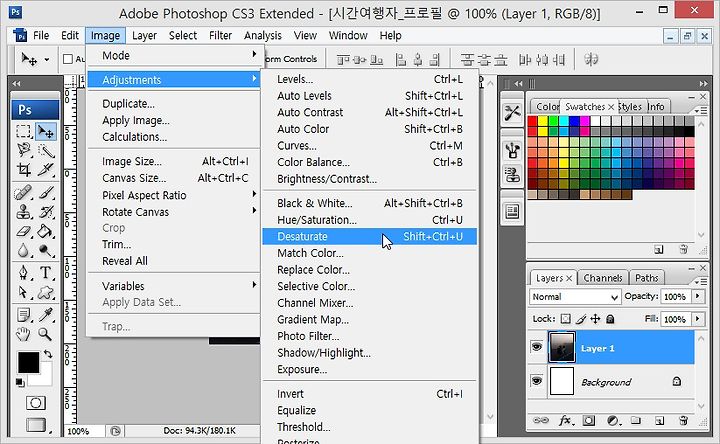The width and height of the screenshot is (720, 444).
Task: Hide Layer 1 visibility eye
Action: [536, 347]
